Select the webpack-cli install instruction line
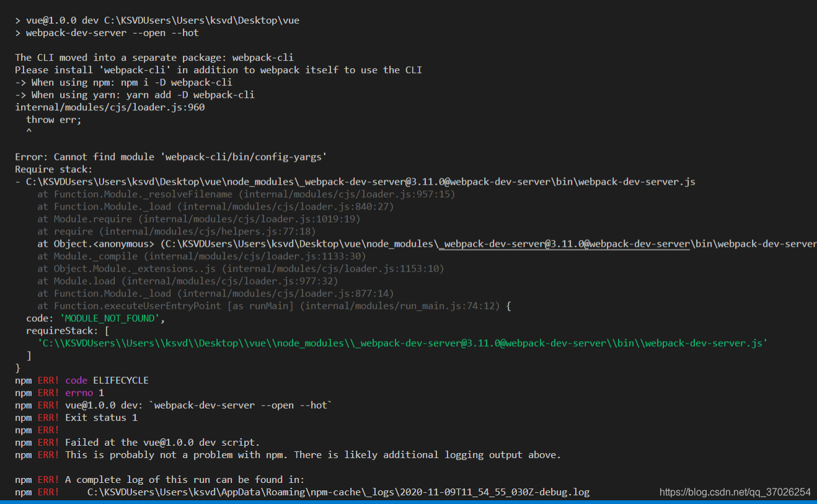 [x=217, y=69]
